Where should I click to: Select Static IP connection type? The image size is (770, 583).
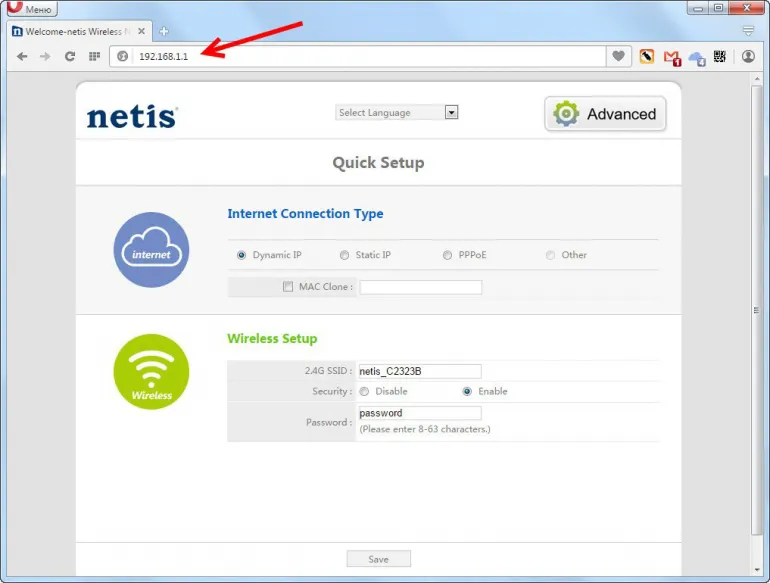tap(345, 255)
